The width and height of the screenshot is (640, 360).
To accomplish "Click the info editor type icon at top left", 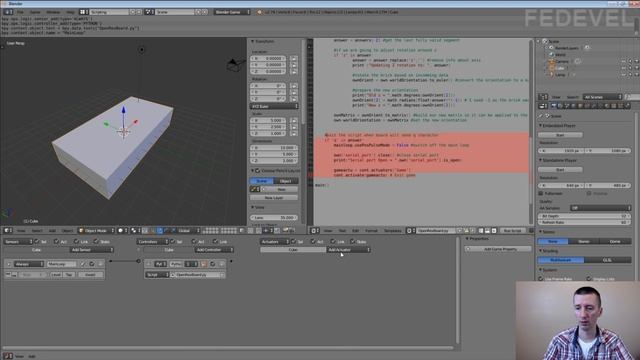I will [x=8, y=12].
